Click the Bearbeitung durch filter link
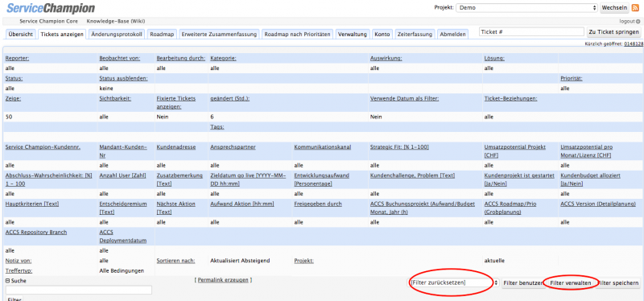Image resolution: width=644 pixels, height=301 pixels. click(x=180, y=58)
